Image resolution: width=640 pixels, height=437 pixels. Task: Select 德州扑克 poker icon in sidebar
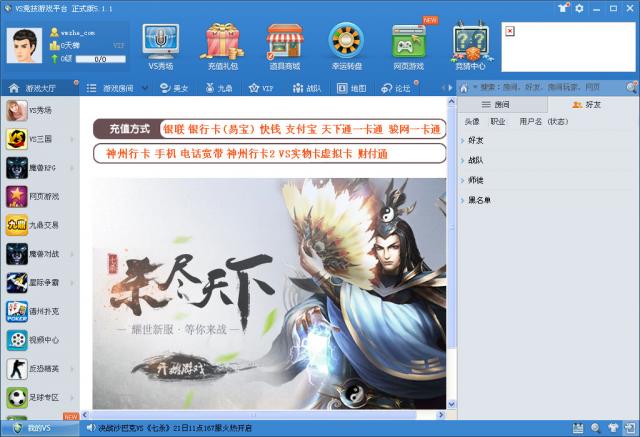pos(17,311)
